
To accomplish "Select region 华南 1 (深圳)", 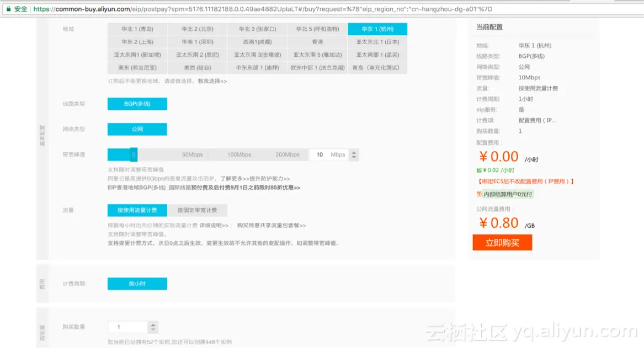I will [197, 42].
